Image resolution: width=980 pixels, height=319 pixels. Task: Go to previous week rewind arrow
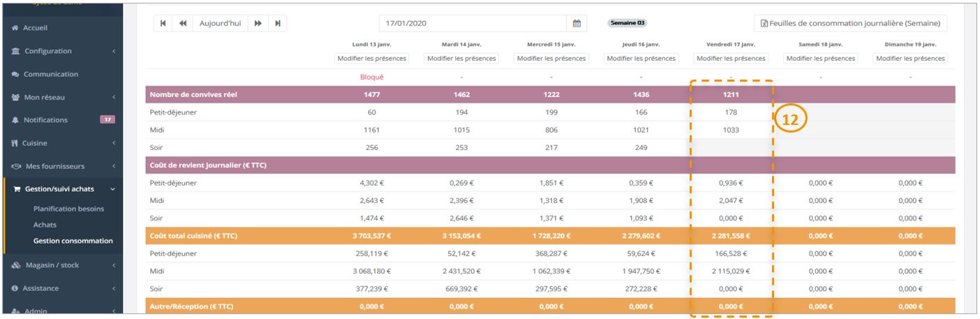click(x=183, y=23)
